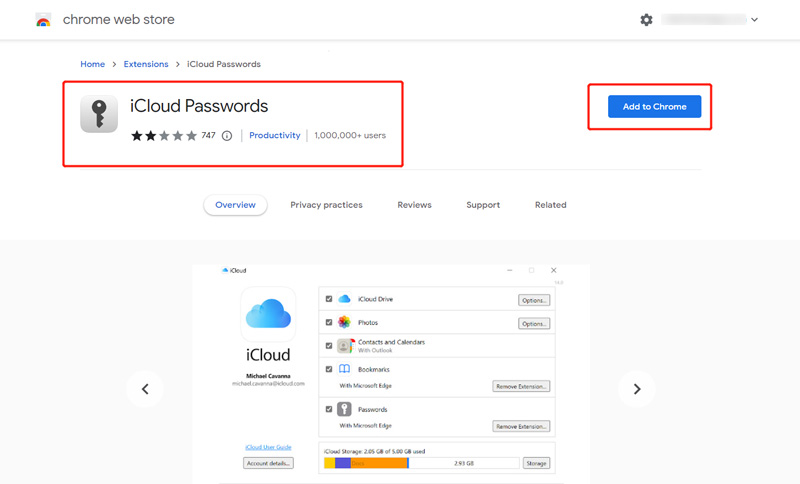Screen dimensions: 800x484
Task: Click the Bookmarks book icon
Action: tap(344, 369)
